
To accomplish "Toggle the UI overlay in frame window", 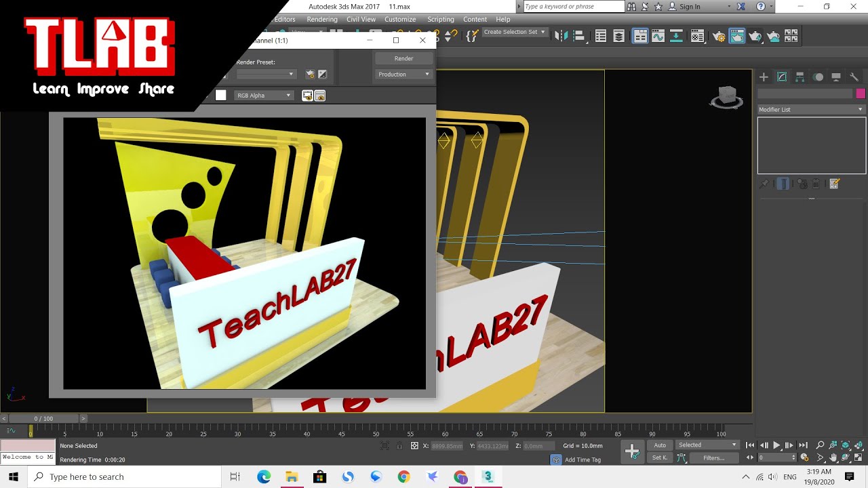I will point(307,96).
